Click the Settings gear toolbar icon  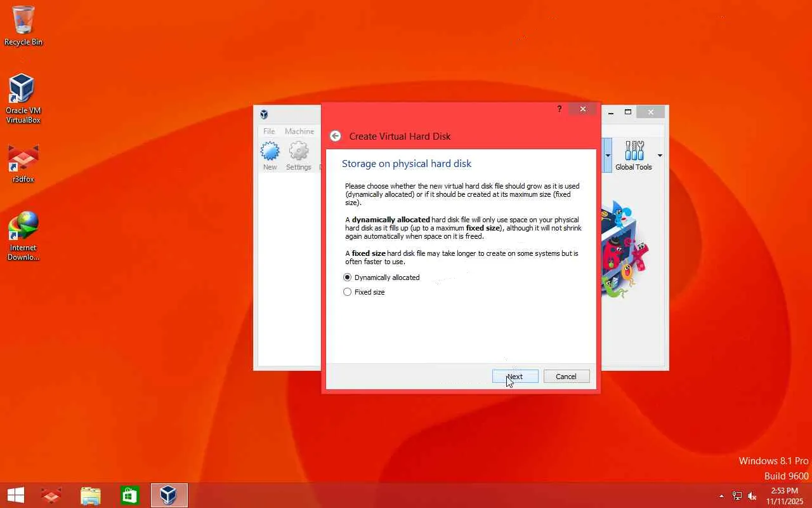click(299, 156)
